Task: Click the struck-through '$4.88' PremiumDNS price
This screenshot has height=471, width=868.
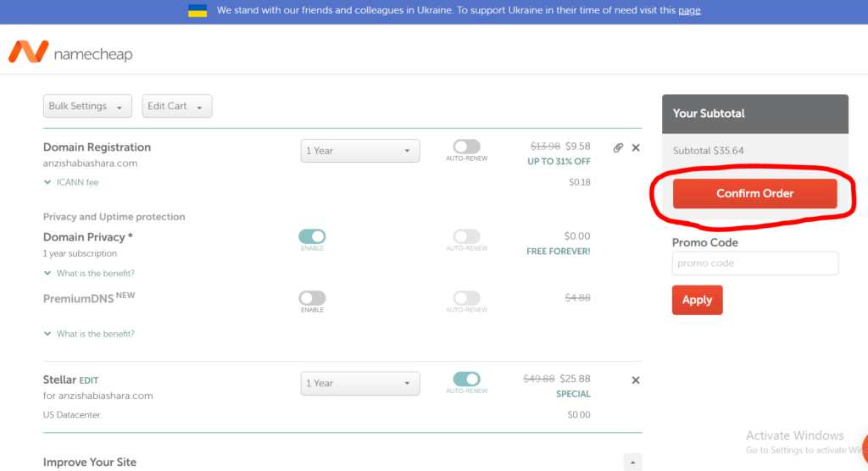Action: tap(577, 298)
